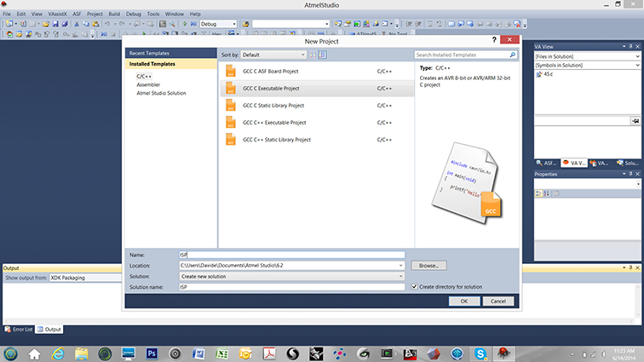Open Excel from the taskbar

pyautogui.click(x=221, y=353)
